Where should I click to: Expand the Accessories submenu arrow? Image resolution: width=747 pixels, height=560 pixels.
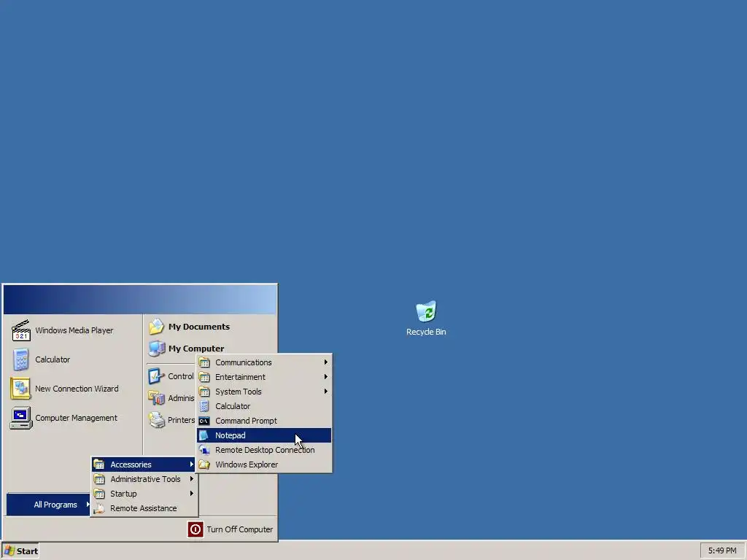tap(192, 464)
